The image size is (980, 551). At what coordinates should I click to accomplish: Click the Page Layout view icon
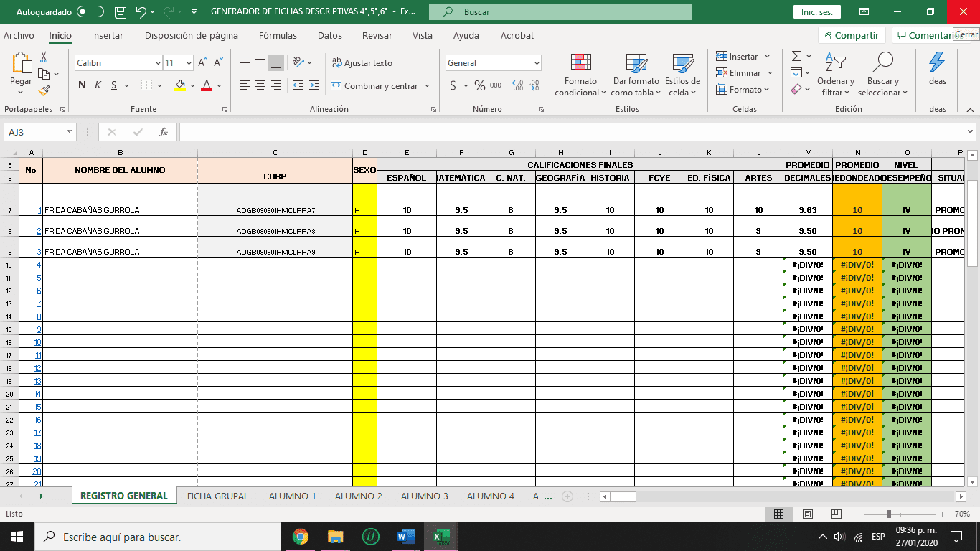tap(807, 514)
